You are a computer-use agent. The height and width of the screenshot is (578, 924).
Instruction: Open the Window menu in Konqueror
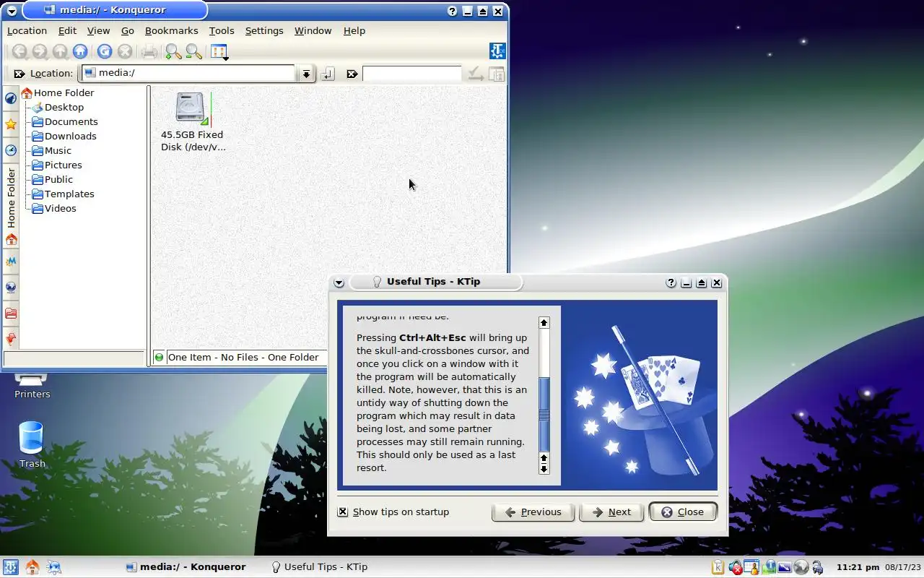tap(313, 30)
